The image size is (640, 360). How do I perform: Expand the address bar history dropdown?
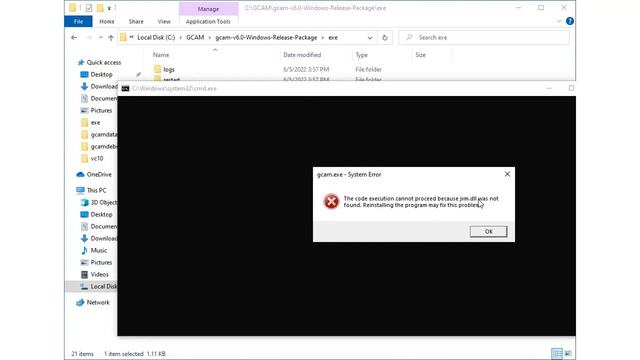(x=370, y=38)
